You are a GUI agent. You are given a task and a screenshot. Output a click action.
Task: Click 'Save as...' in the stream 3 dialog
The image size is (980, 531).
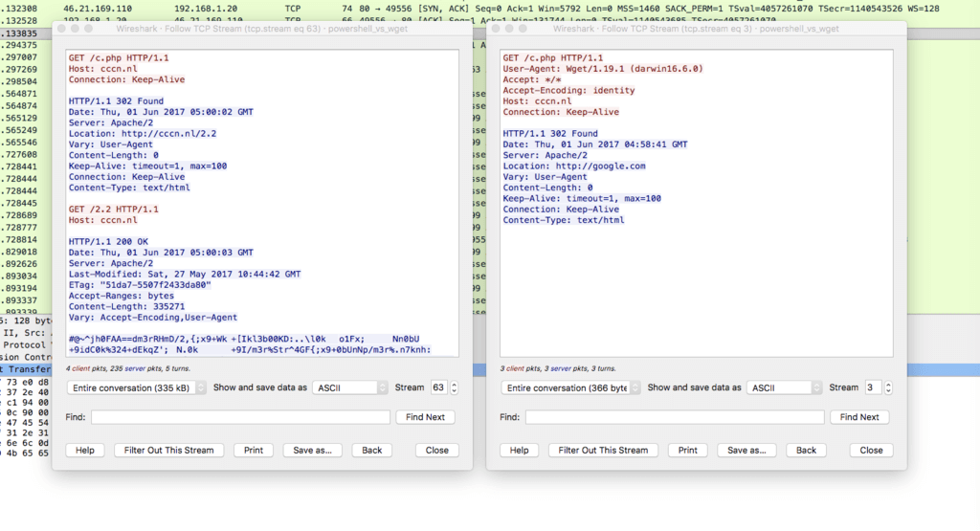pyautogui.click(x=746, y=450)
